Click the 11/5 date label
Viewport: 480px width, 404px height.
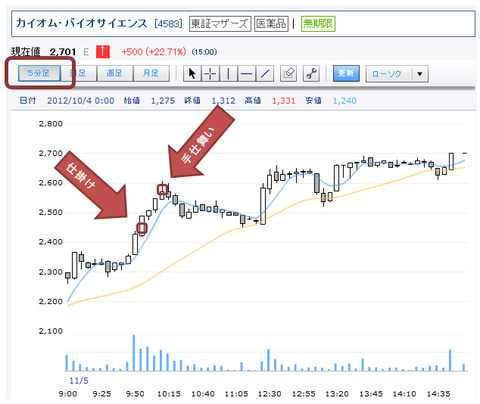(x=79, y=380)
